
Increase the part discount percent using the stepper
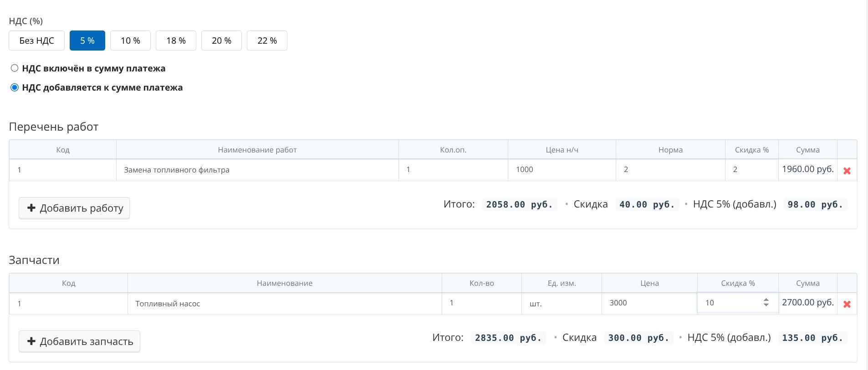tap(766, 300)
